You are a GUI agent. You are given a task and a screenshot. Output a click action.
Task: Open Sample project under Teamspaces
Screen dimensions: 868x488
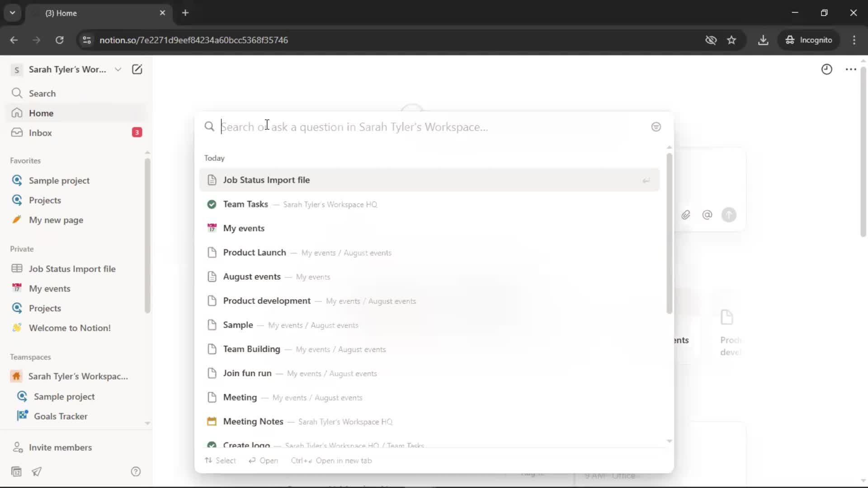(x=76, y=396)
